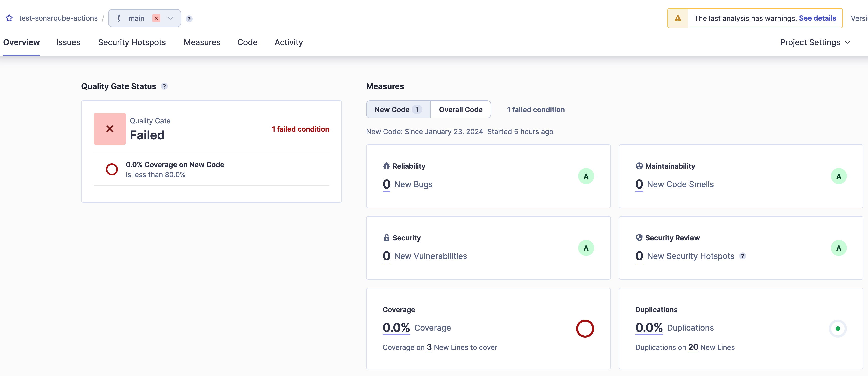Open the 0.0% Coverage on New Code condition
Screen dimensions: 868x376
tap(175, 165)
